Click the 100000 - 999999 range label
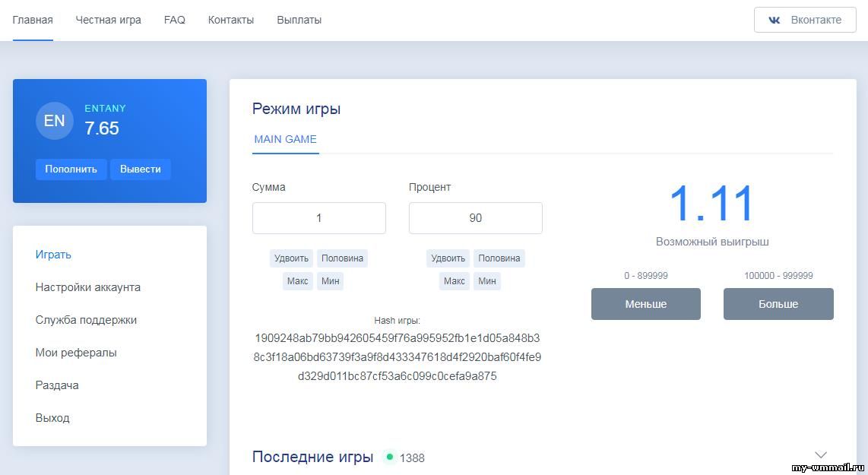This screenshot has width=868, height=475. coord(778,276)
